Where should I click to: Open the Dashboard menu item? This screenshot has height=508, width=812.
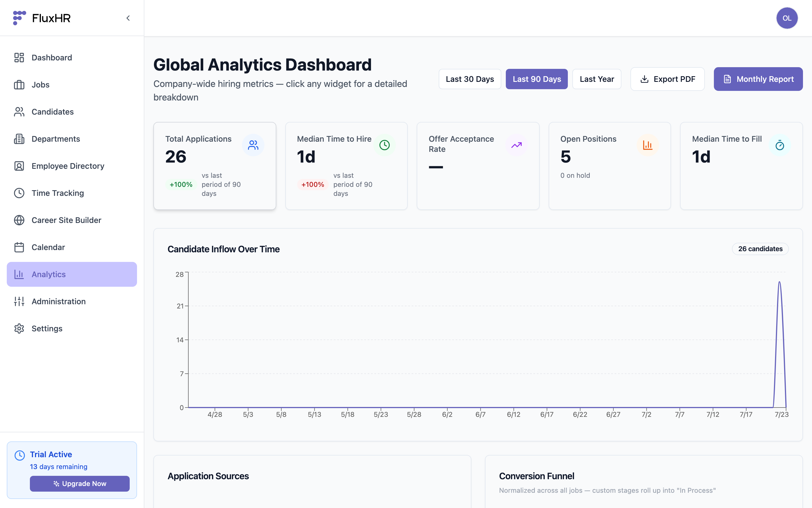point(72,58)
